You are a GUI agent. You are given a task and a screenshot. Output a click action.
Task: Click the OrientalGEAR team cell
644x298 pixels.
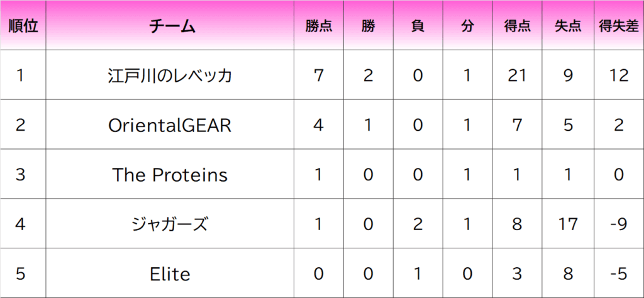pyautogui.click(x=170, y=125)
